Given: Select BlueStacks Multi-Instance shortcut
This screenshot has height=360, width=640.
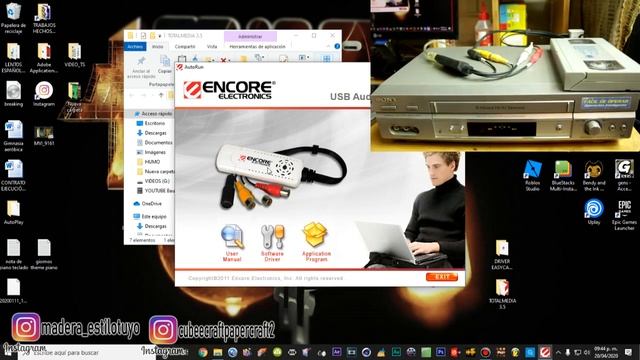Looking at the screenshot, I should [x=563, y=176].
